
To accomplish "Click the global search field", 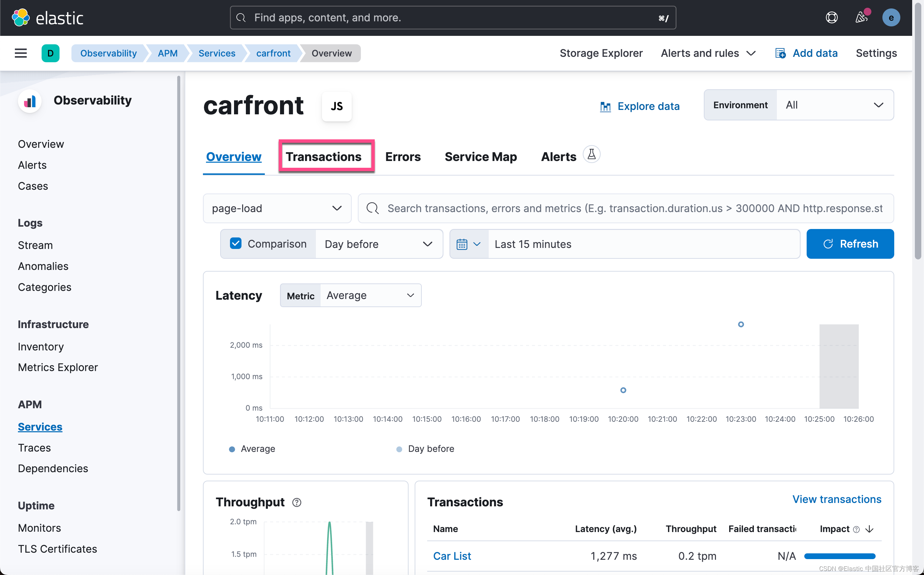I will 453,18.
